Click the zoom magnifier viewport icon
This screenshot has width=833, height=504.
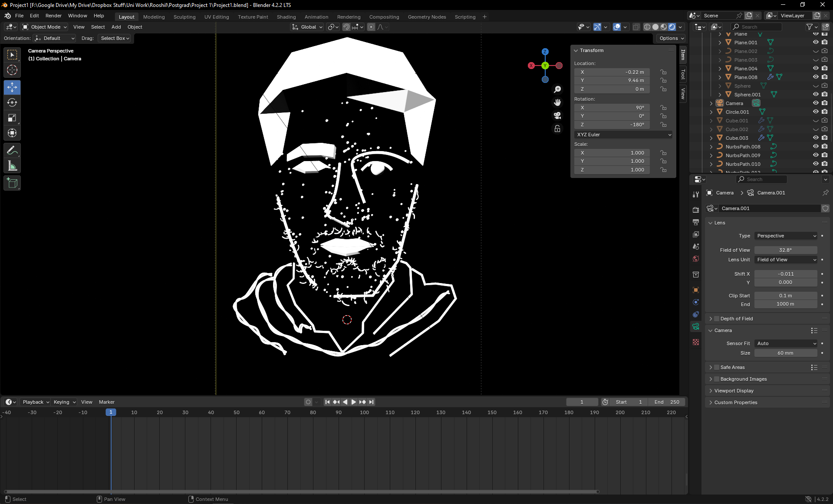pyautogui.click(x=557, y=89)
